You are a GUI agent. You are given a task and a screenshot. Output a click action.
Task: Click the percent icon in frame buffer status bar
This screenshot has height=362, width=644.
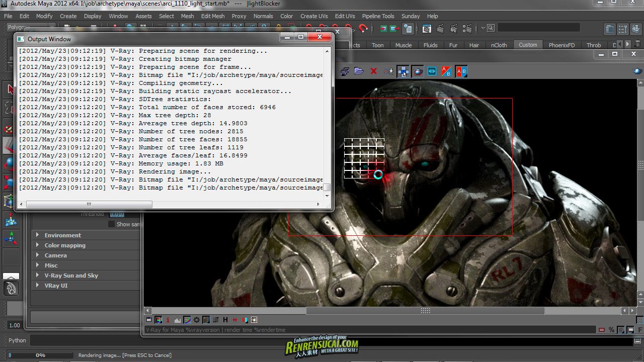point(611,330)
